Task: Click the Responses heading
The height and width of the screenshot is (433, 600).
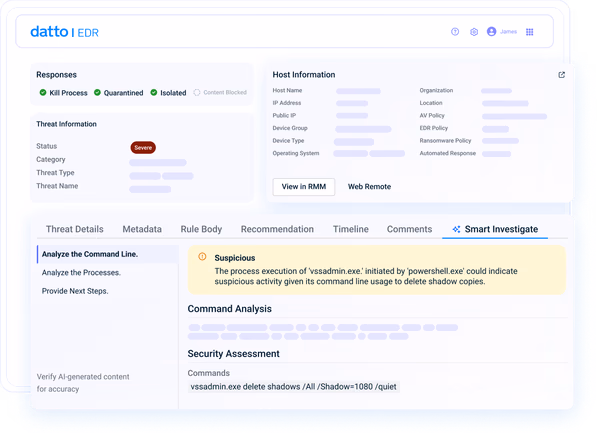Action: 56,75
